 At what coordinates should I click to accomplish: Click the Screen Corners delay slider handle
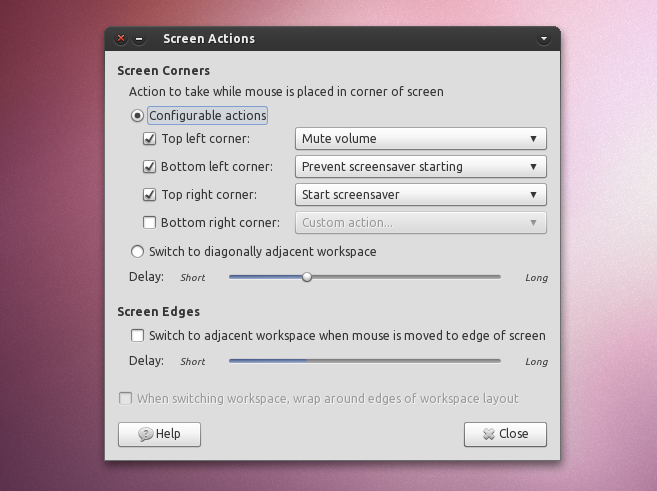(x=307, y=277)
